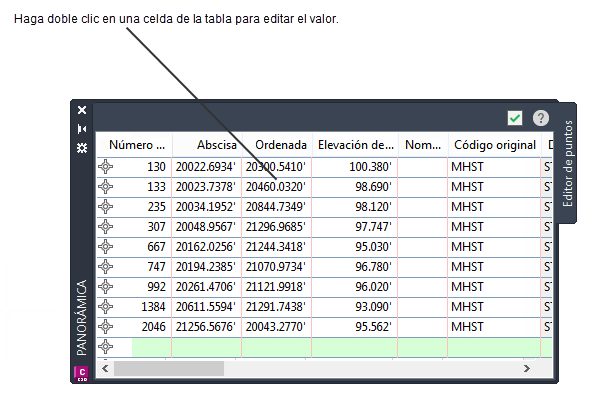Sort by the Elevación de... column header
The width and height of the screenshot is (600, 400).
[x=355, y=145]
